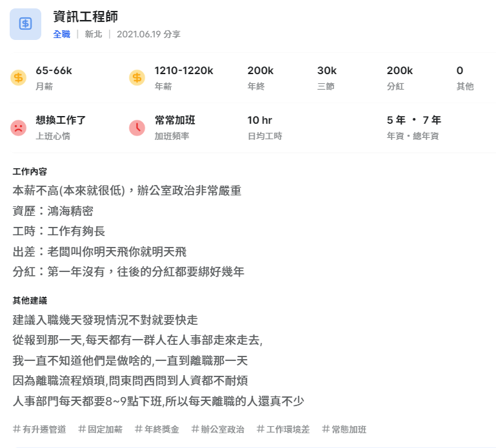Click the 0 其他 value
The height and width of the screenshot is (448, 496).
click(460, 70)
